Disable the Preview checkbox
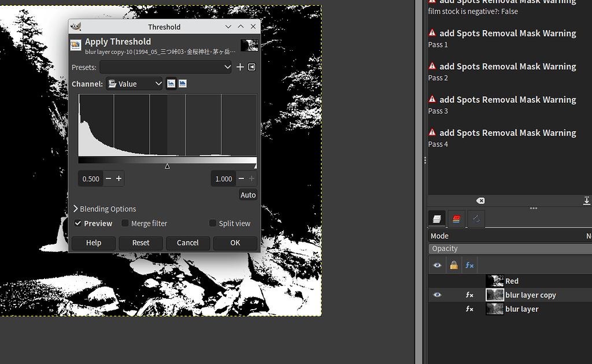The image size is (592, 364). click(x=78, y=224)
